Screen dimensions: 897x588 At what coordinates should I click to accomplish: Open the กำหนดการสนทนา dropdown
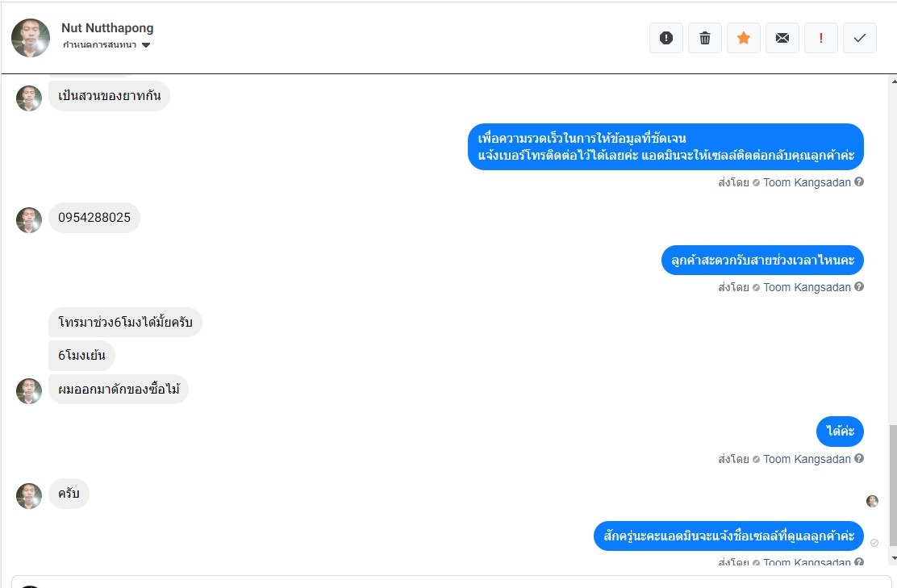point(106,45)
